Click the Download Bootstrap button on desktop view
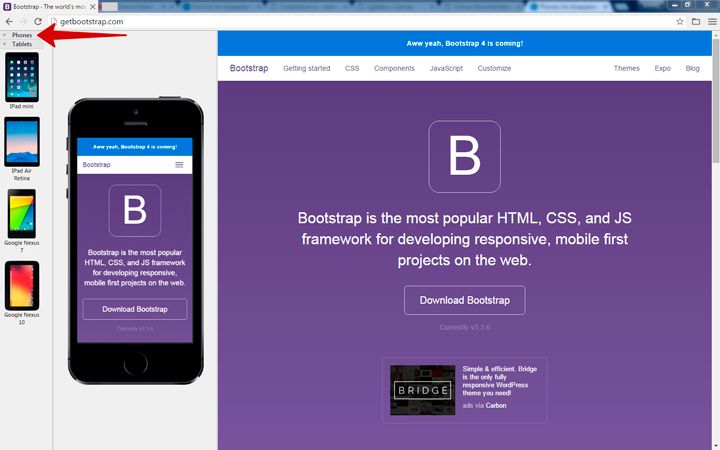This screenshot has height=450, width=720. click(464, 300)
